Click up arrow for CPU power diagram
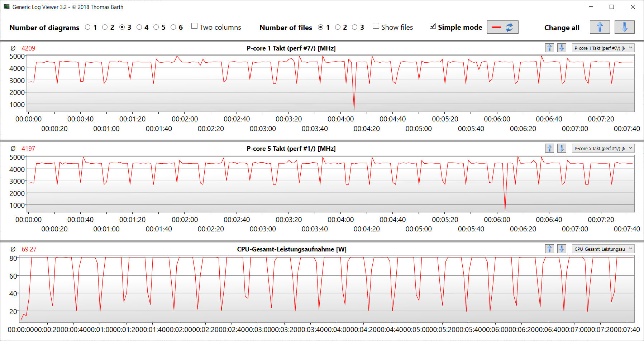Viewport: 644px width, 341px height. click(549, 249)
